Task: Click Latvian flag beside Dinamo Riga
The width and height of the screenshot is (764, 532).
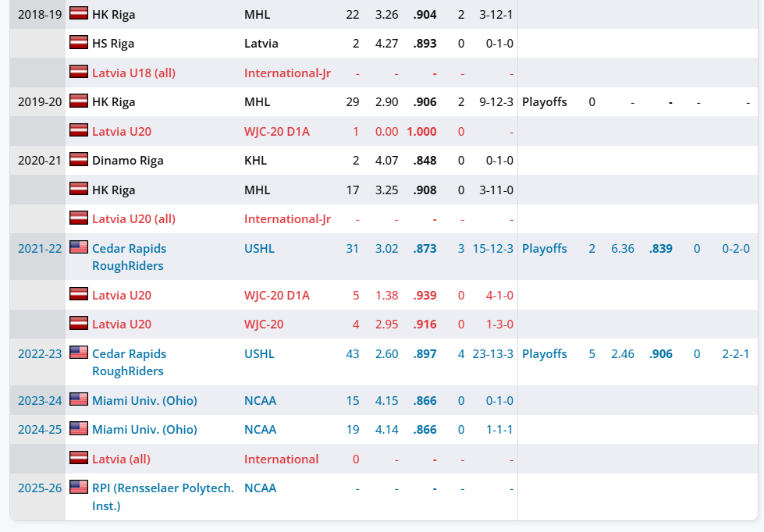Action: click(79, 159)
